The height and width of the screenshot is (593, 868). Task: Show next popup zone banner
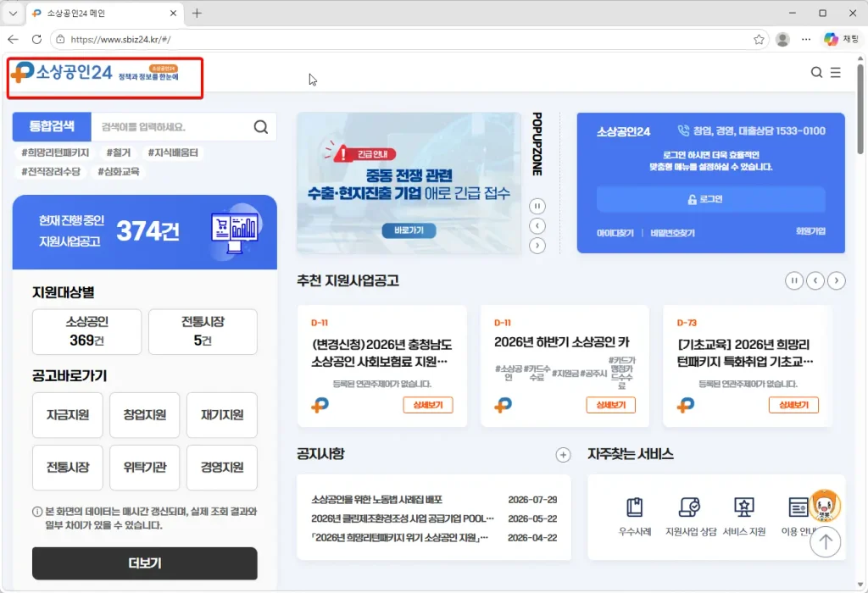537,246
